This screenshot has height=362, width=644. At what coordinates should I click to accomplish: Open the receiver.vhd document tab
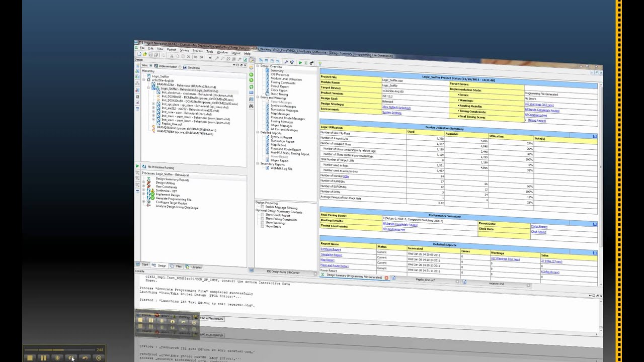(x=496, y=283)
